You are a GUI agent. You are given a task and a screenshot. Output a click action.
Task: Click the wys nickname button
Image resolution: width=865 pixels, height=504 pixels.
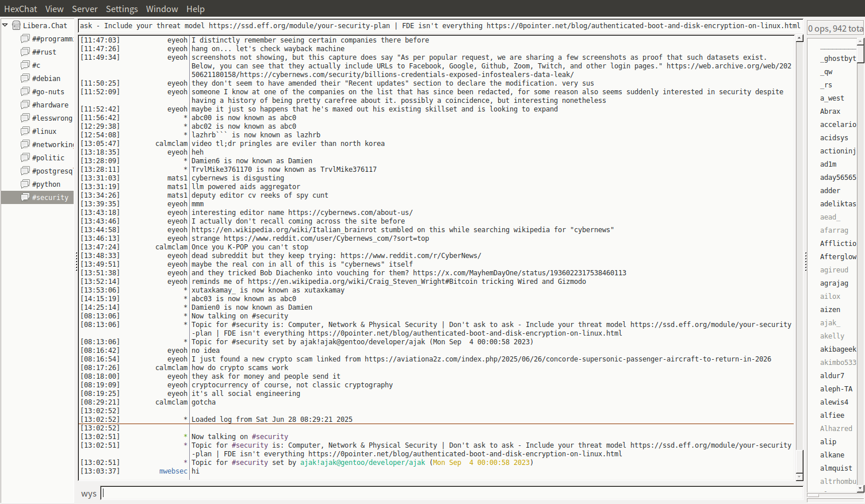[x=89, y=494]
